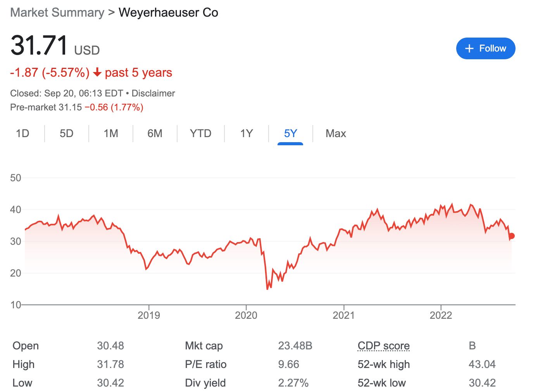Click the CDP score label link
This screenshot has width=538, height=392.
coord(384,346)
